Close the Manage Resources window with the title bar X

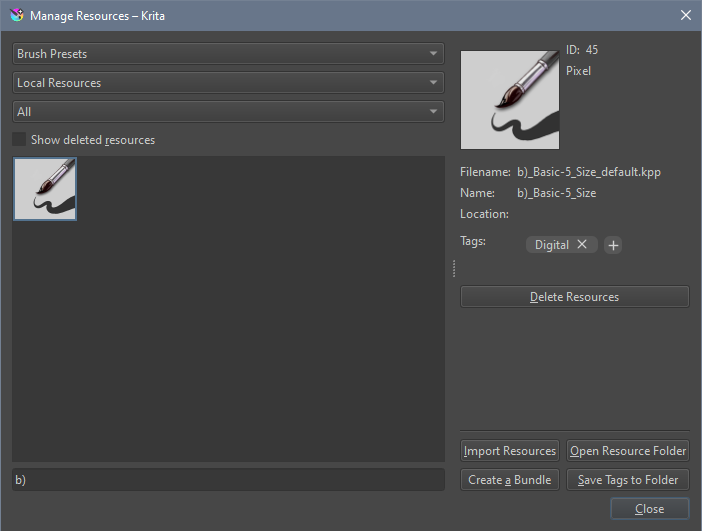(685, 15)
